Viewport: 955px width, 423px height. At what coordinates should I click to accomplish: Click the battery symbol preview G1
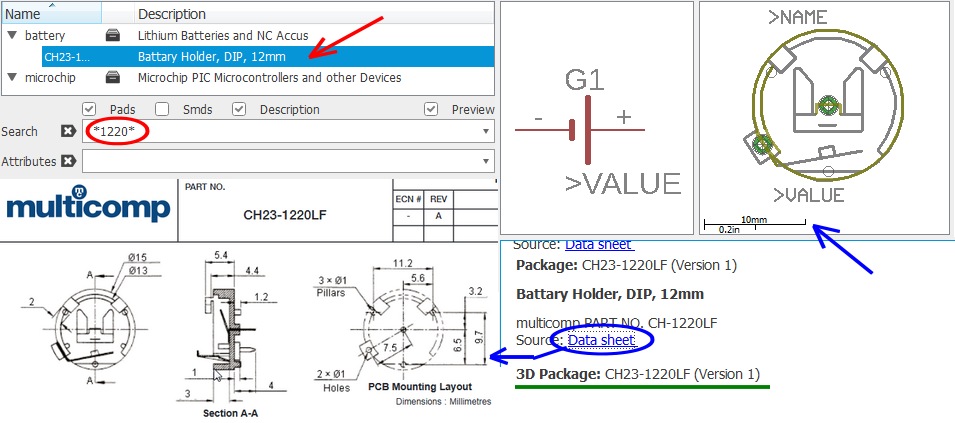[597, 117]
